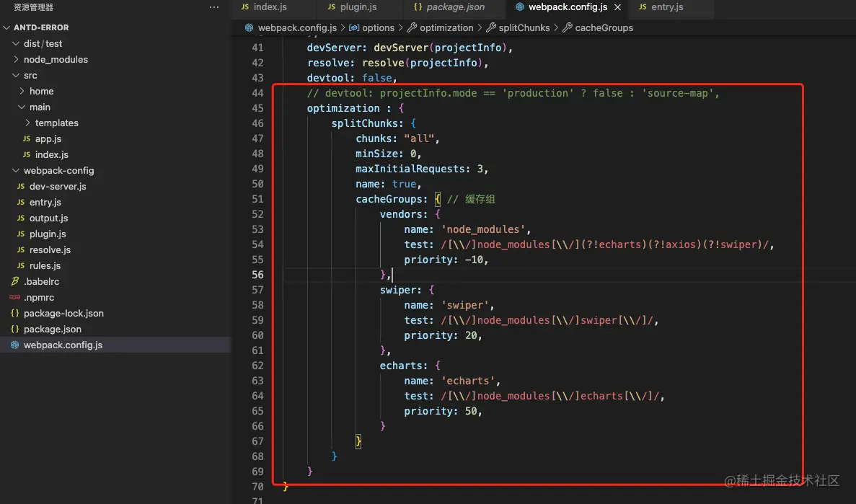856x504 pixels.
Task: Click the 'priority: -10' code line
Action: click(x=446, y=260)
